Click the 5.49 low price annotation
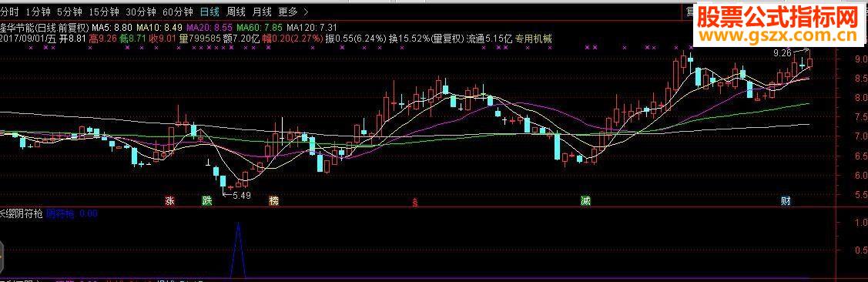868x282 pixels. pyautogui.click(x=241, y=196)
